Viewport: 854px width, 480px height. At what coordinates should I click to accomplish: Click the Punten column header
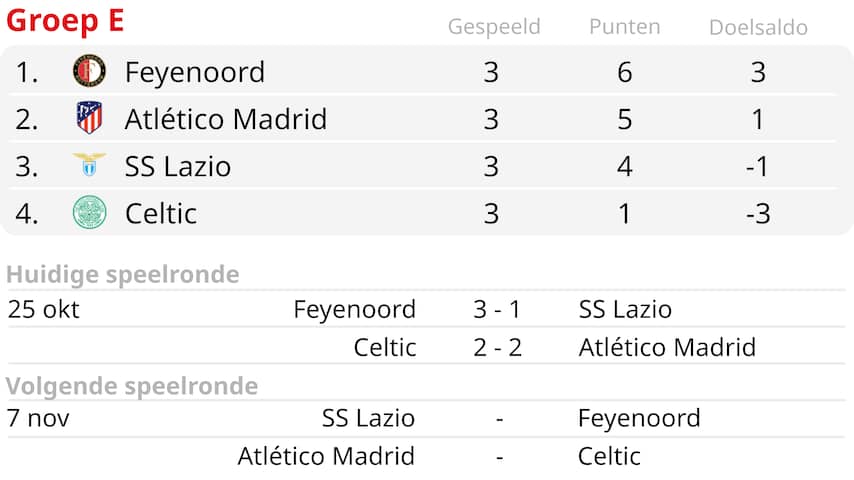point(625,27)
